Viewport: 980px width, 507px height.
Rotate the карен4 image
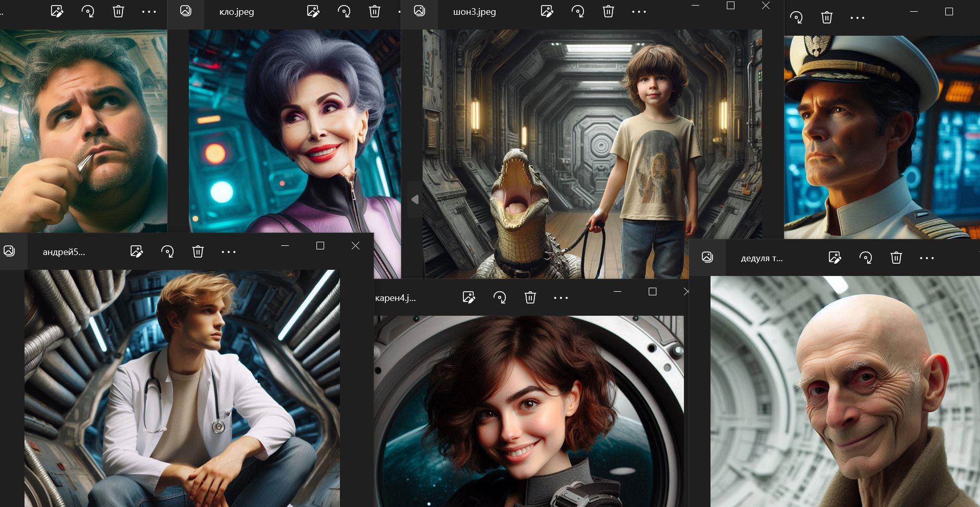point(500,297)
